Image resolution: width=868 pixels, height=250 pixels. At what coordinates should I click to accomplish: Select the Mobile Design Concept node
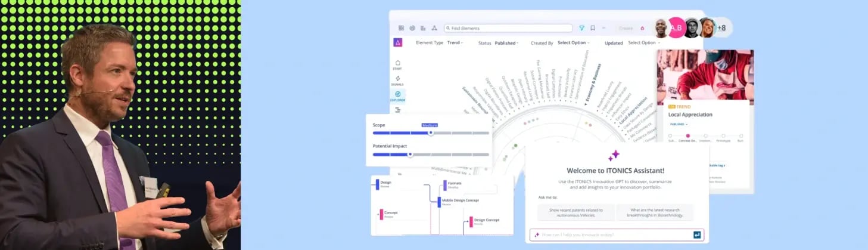(459, 202)
